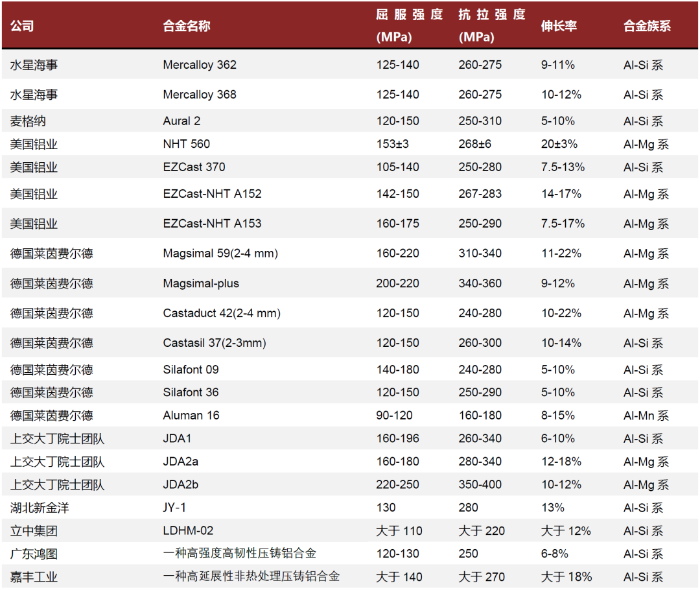Select the JY-1 alloy cell

coord(174,508)
